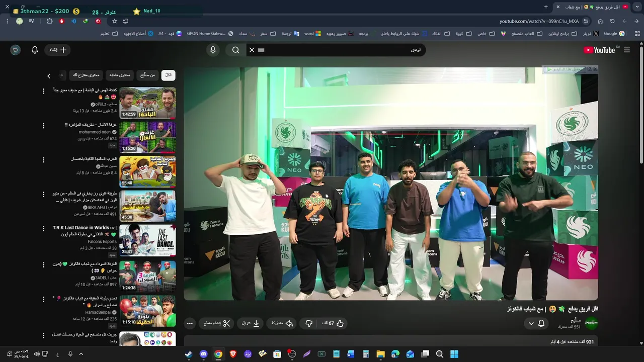Open a new browser tab with plus
The image size is (644, 362).
[x=546, y=7]
